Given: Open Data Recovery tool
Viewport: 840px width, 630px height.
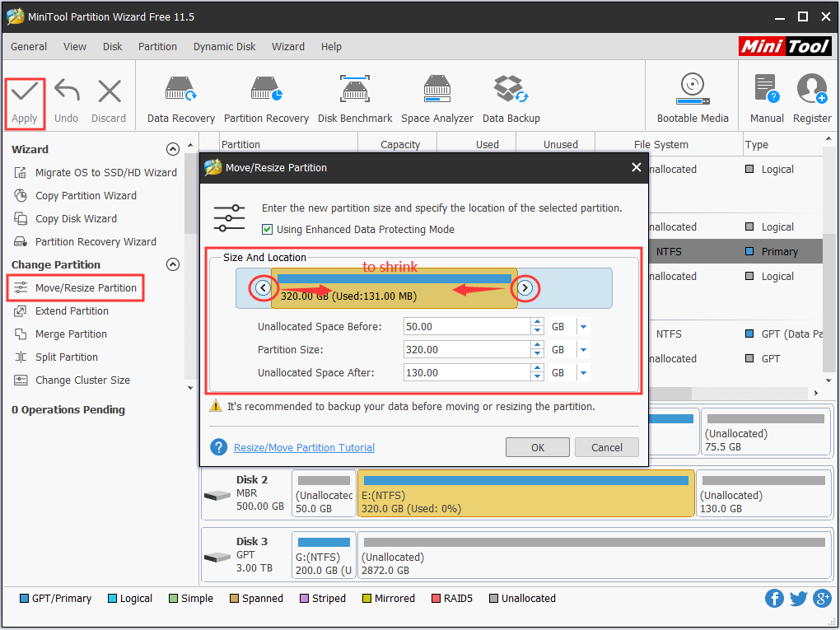Looking at the screenshot, I should [180, 100].
